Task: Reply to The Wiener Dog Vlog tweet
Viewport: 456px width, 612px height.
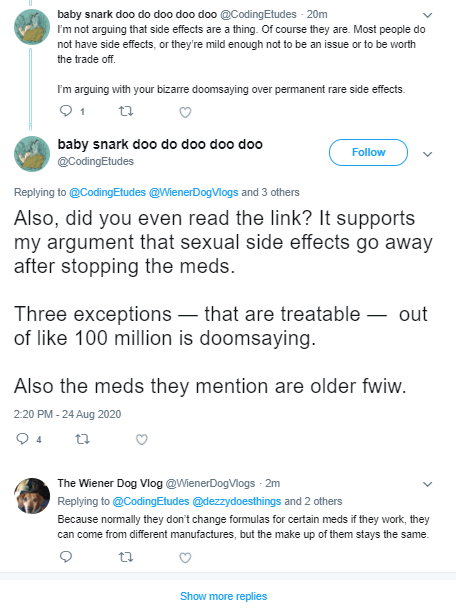Action: coord(66,556)
